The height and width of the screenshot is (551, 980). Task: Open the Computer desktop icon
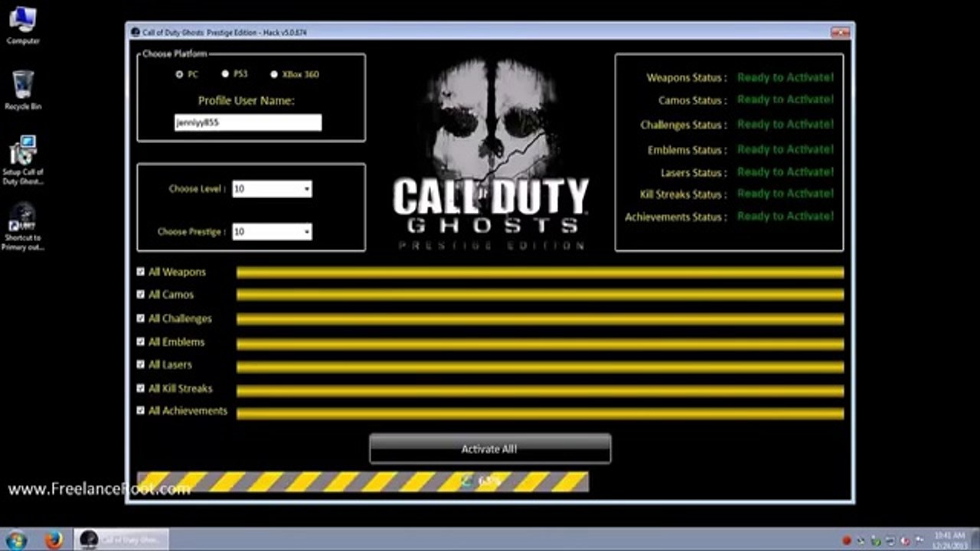tap(23, 24)
